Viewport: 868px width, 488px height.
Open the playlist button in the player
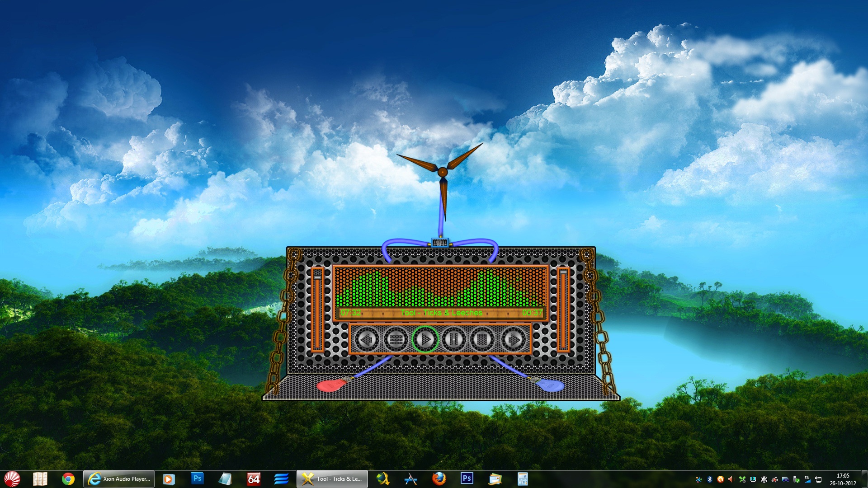pyautogui.click(x=396, y=339)
